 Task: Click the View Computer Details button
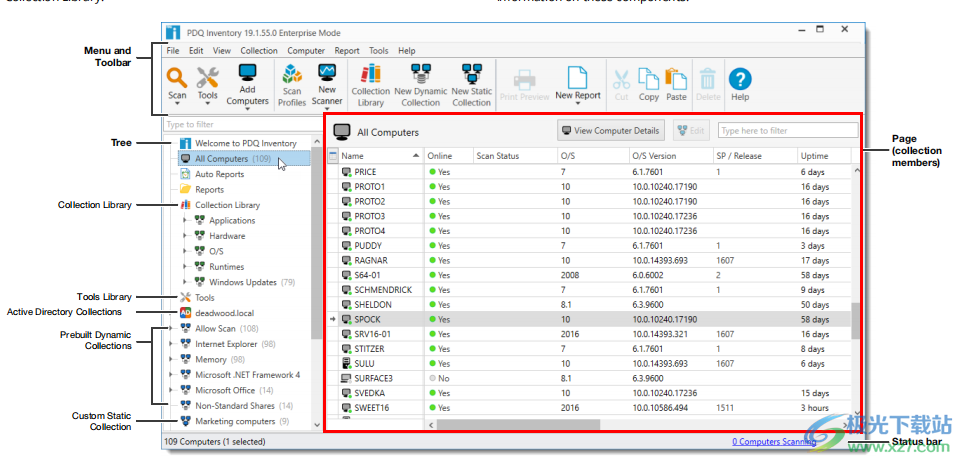click(610, 131)
